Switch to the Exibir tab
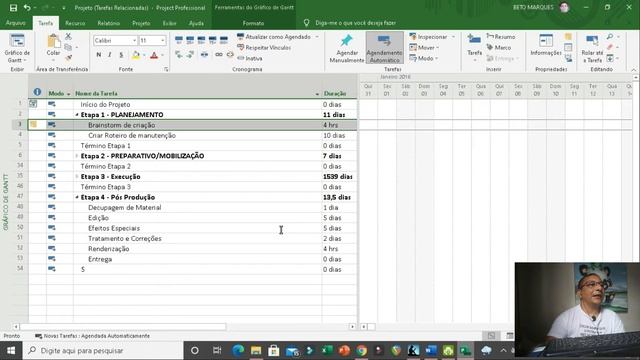Screen dimensions: 640x360 click(169, 23)
